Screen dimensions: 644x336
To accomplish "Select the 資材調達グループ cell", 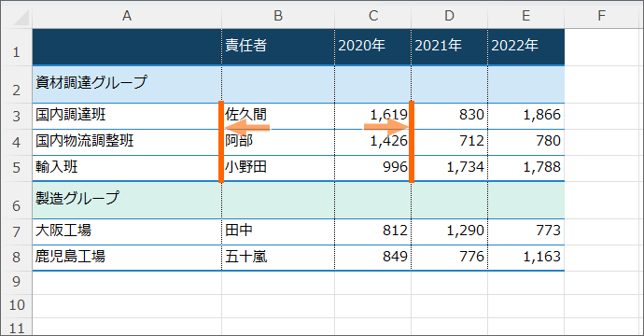I will 127,85.
